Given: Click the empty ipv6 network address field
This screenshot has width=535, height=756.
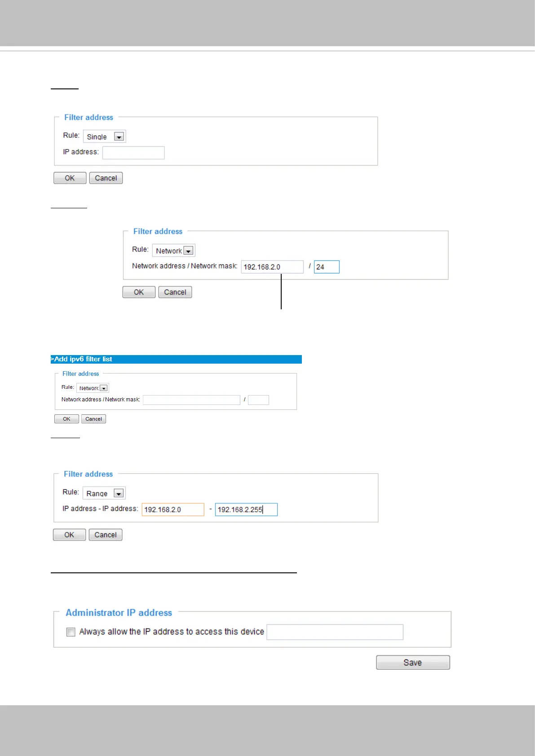Looking at the screenshot, I should 191,400.
